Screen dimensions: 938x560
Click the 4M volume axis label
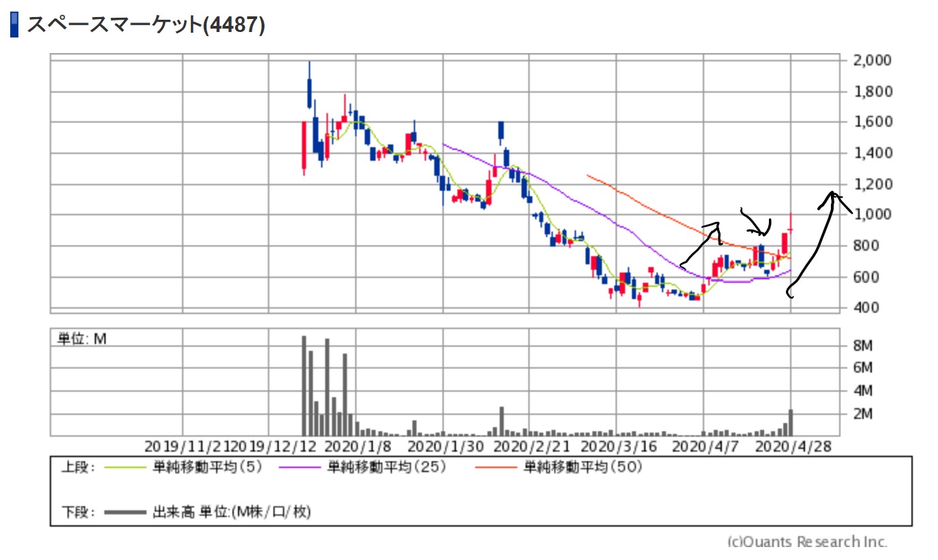(x=863, y=391)
